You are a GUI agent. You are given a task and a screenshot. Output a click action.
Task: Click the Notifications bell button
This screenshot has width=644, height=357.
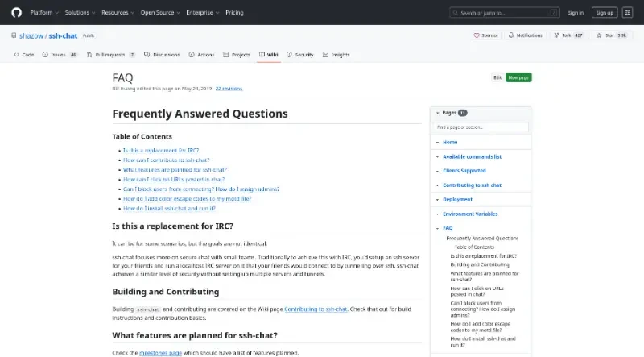pos(526,35)
